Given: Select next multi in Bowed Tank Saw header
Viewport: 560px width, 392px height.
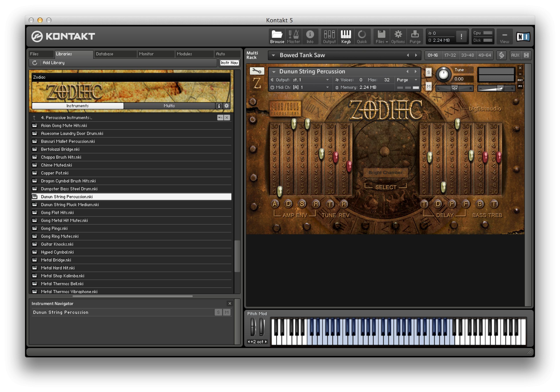Looking at the screenshot, I should [416, 55].
